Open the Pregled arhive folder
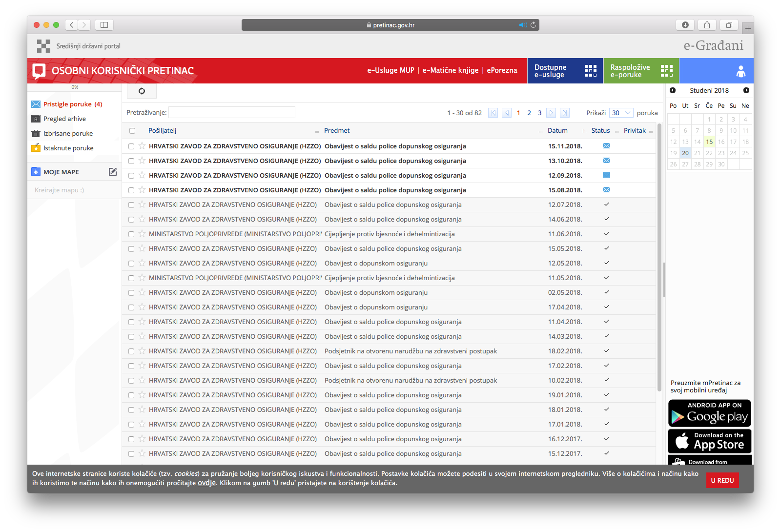The height and width of the screenshot is (532, 781). click(64, 119)
